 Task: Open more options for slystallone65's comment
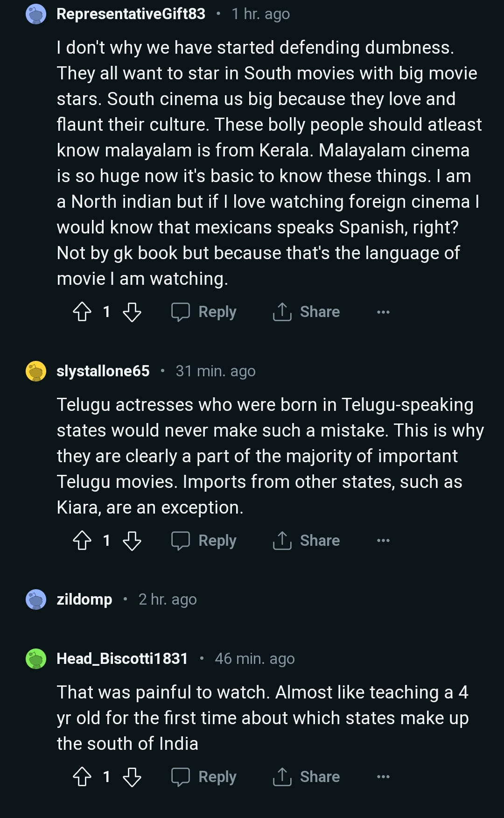383,541
